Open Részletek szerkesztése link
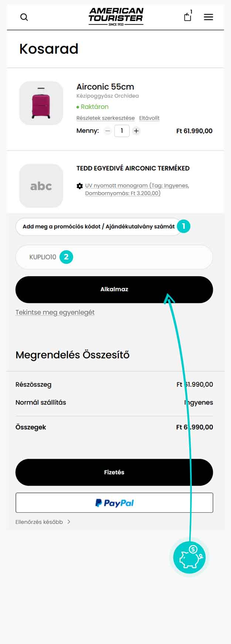Image resolution: width=231 pixels, height=644 pixels. 105,118
